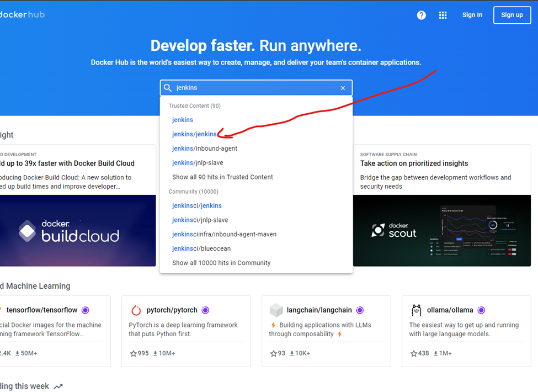Screen dimensions: 538x392
Task: Click Trusted Content (90) section label
Action: click(x=195, y=105)
